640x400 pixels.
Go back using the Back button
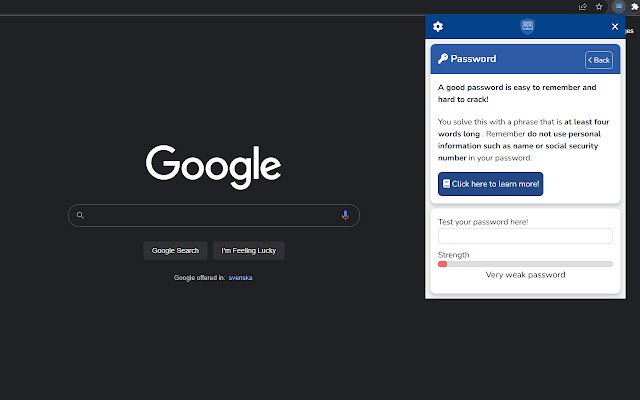click(x=598, y=60)
